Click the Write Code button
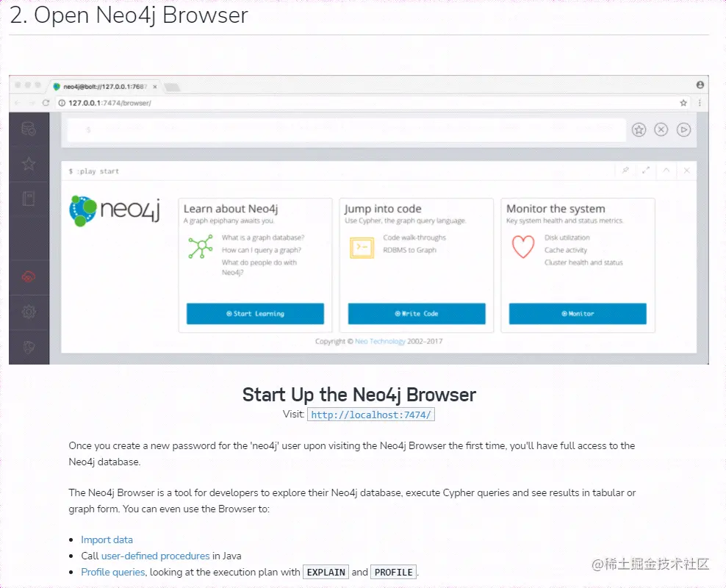The image size is (726, 588). [x=417, y=313]
